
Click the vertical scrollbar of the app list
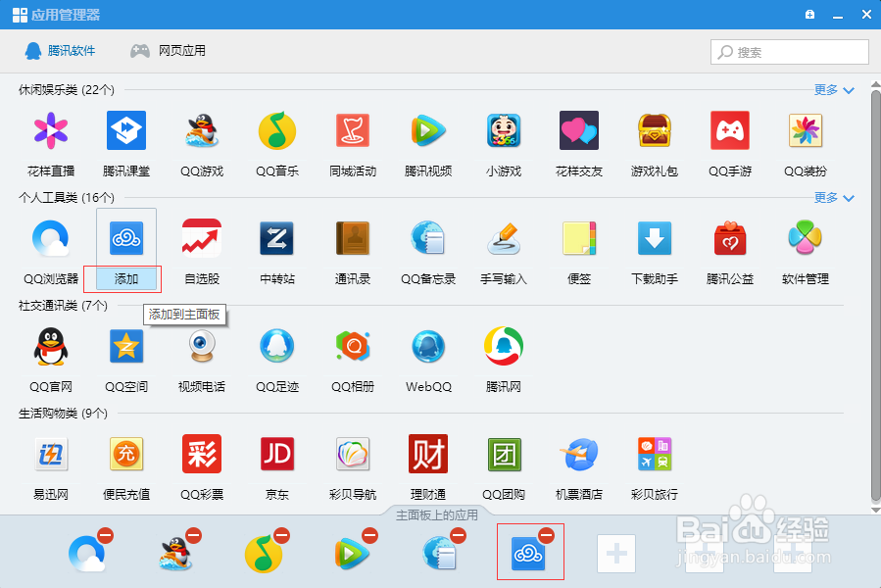tap(875, 295)
